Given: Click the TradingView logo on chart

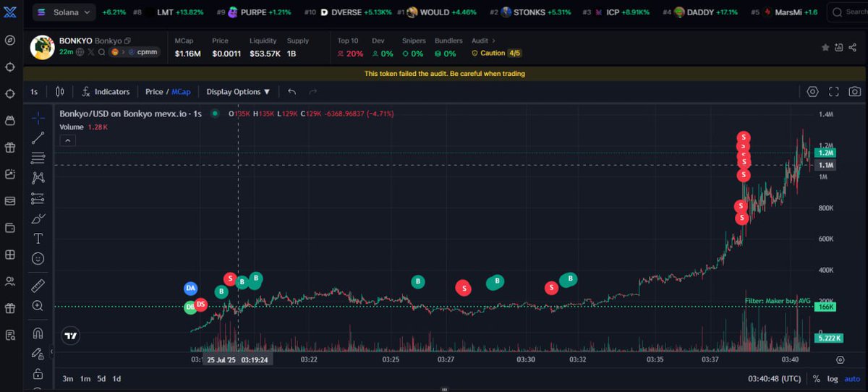Looking at the screenshot, I should coord(70,336).
